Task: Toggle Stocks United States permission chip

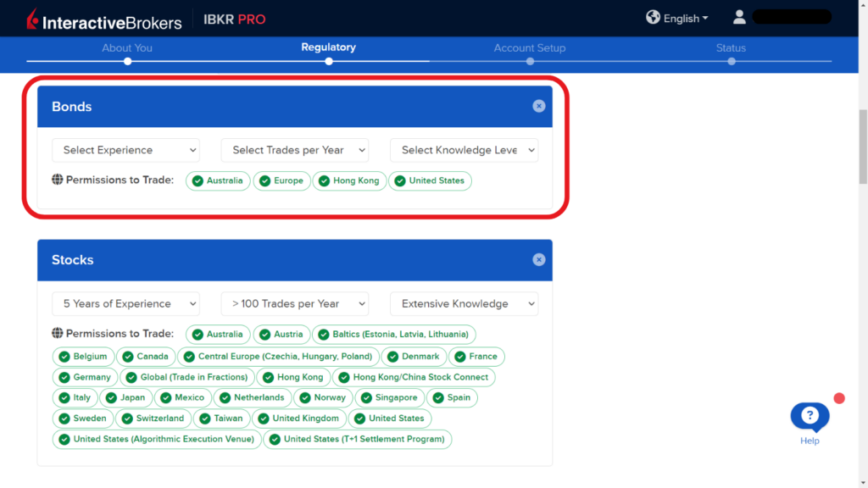Action: tap(390, 419)
